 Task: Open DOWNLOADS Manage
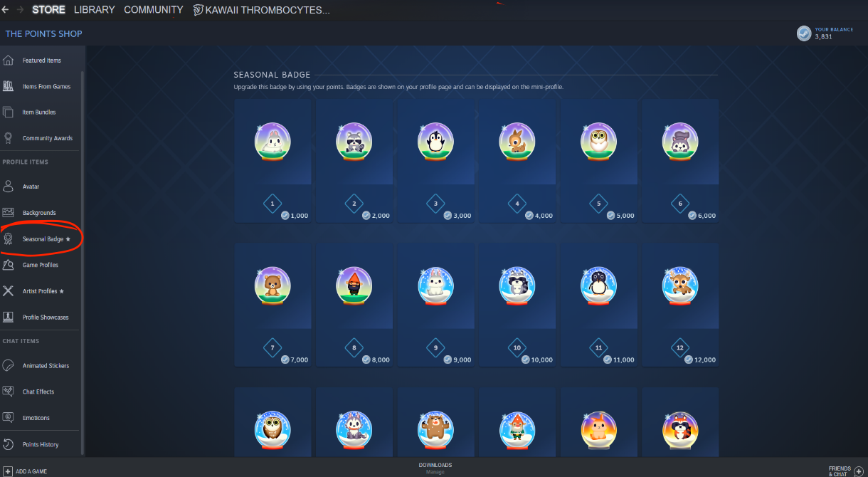click(x=435, y=468)
